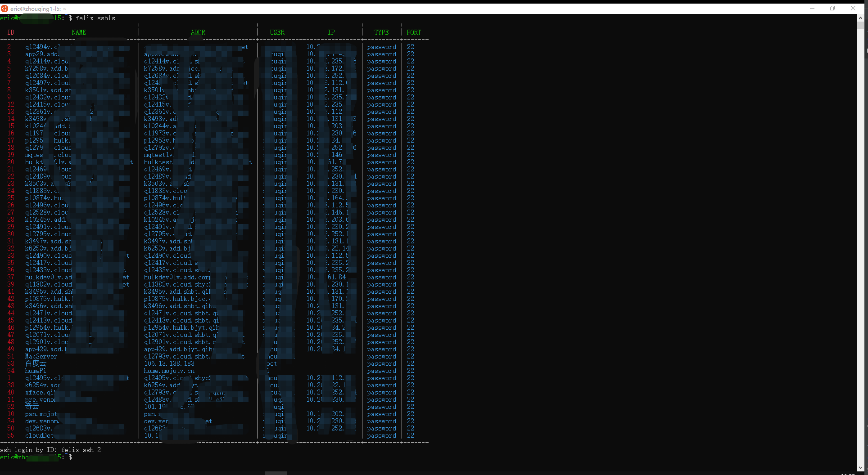868x475 pixels.
Task: Click the terminal window title text
Action: (x=38, y=9)
